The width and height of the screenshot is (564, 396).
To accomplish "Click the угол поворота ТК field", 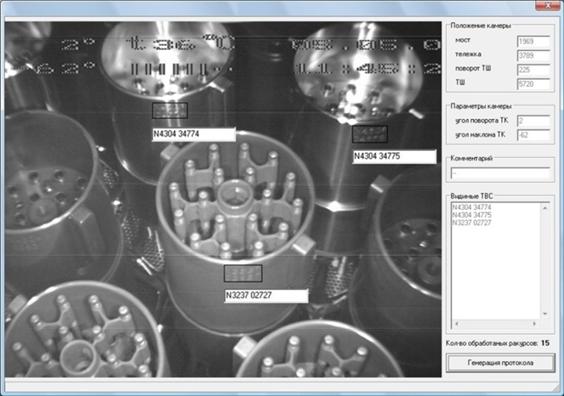I will coord(533,121).
